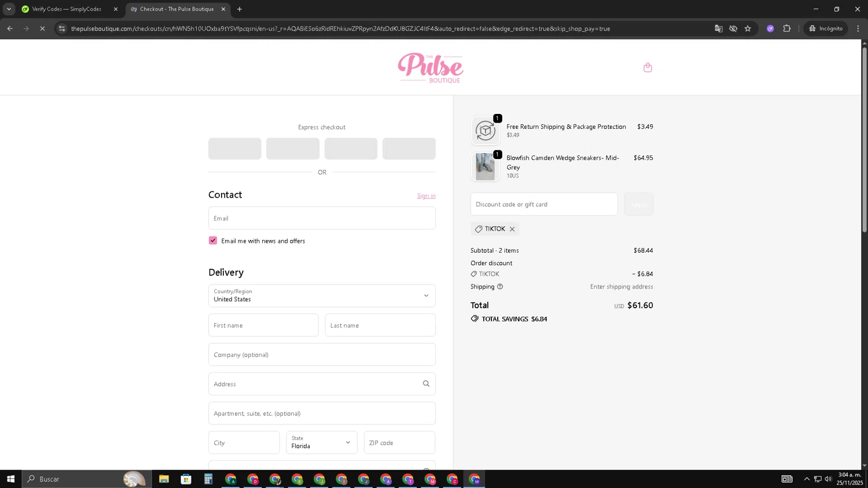Click the network icon in system tray
Image resolution: width=868 pixels, height=488 pixels.
click(x=818, y=479)
